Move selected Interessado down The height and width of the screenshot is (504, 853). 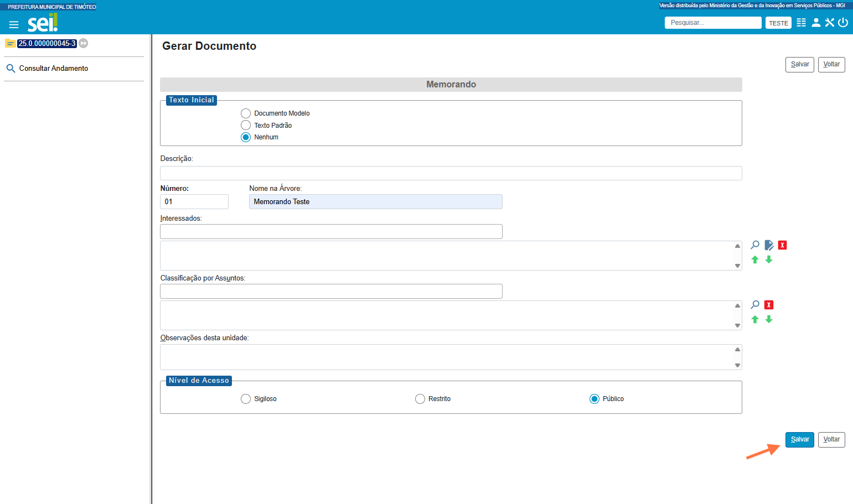[769, 259]
